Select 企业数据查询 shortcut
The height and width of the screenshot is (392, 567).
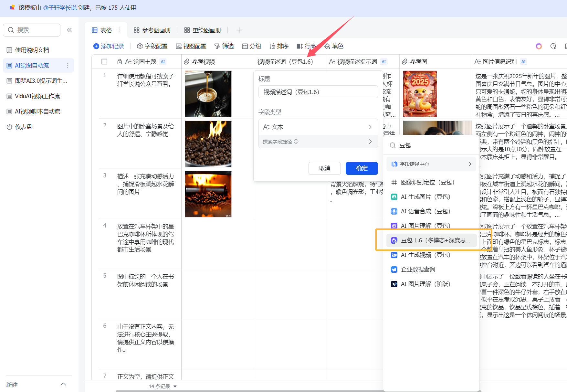(x=431, y=270)
